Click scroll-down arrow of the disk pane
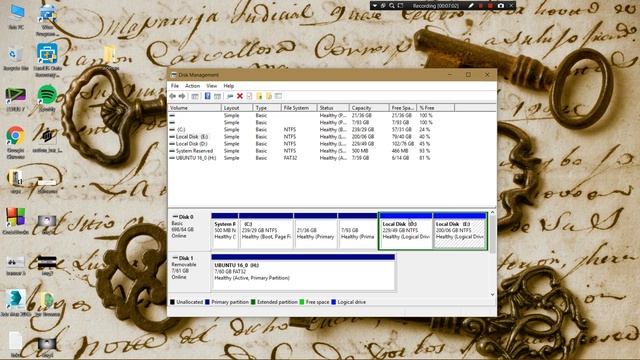Viewport: 640px width, 360px height. click(493, 294)
